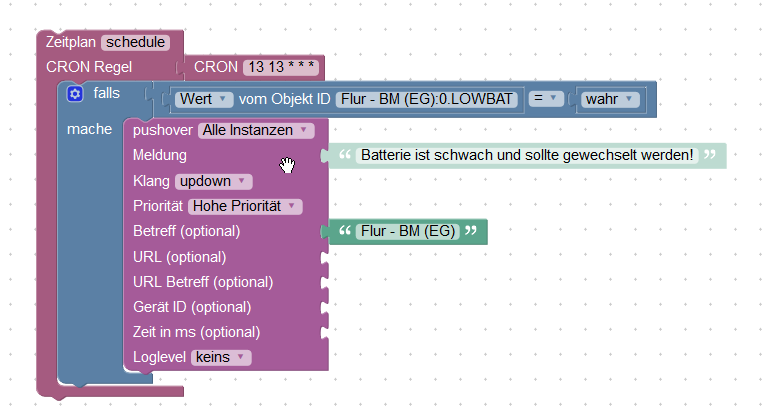Select the Alle Instanzen dropdown

(x=256, y=131)
